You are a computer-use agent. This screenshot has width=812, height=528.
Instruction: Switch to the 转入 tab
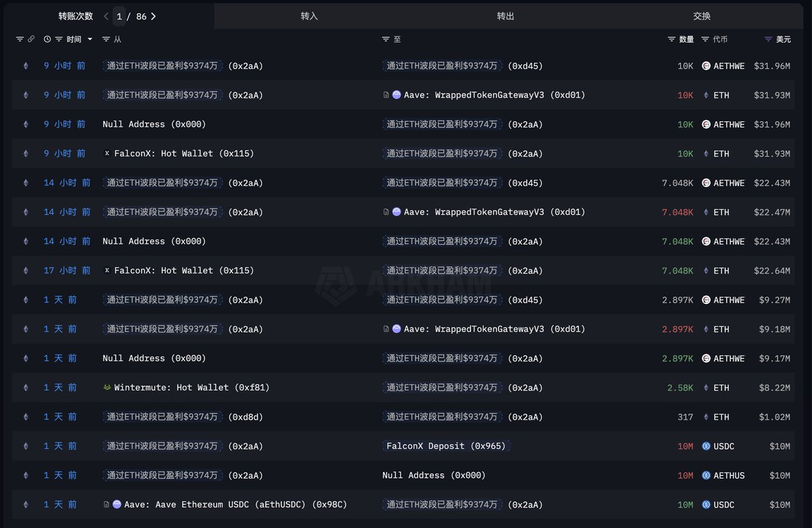[x=309, y=16]
